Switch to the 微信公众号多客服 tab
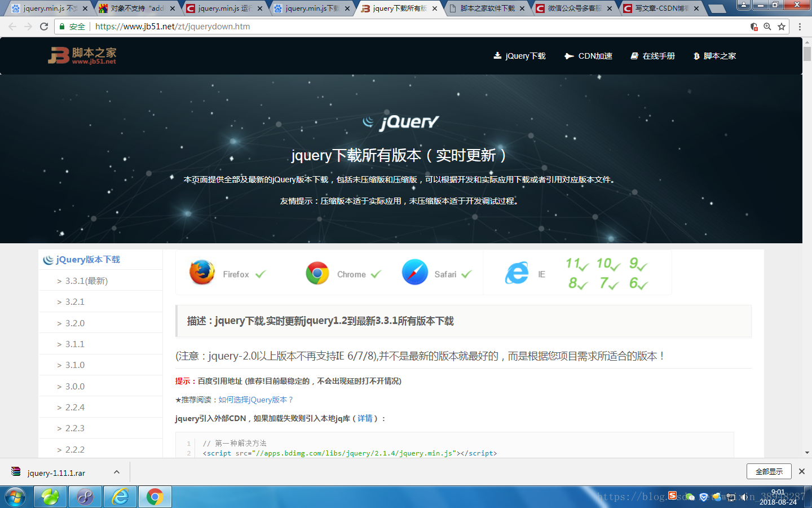This screenshot has height=508, width=812. (573, 8)
